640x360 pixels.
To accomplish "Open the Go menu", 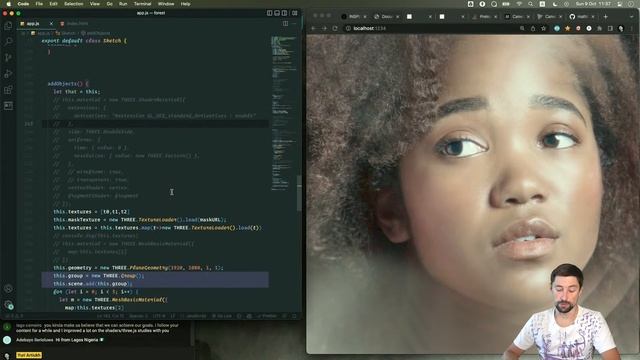I will (x=109, y=4).
